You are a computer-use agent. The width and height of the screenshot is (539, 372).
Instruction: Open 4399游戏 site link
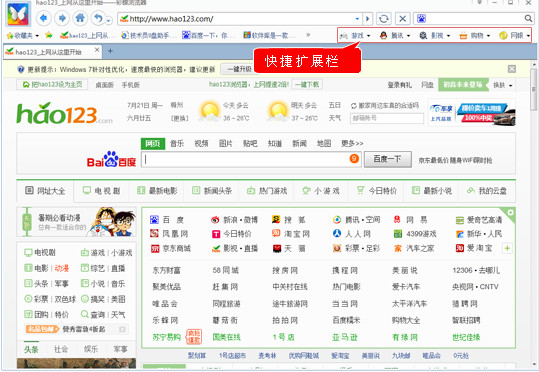click(x=415, y=234)
